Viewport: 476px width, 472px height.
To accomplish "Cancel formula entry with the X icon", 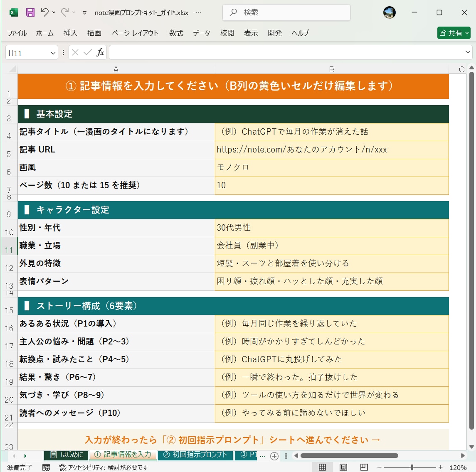I will point(75,53).
